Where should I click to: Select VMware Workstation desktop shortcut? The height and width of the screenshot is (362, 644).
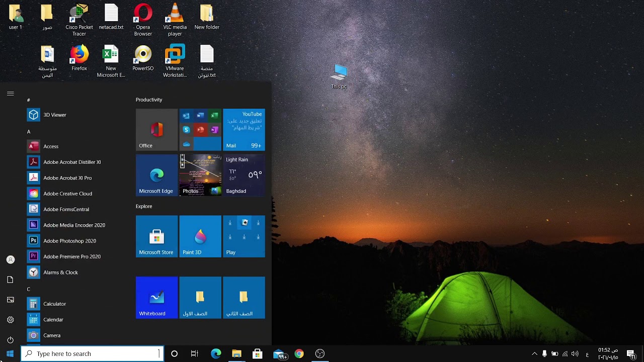click(175, 61)
